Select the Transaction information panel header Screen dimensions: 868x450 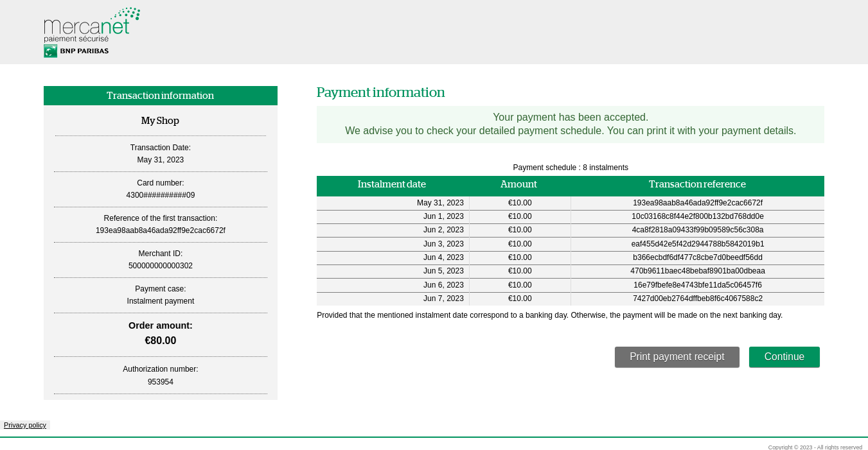(x=160, y=95)
